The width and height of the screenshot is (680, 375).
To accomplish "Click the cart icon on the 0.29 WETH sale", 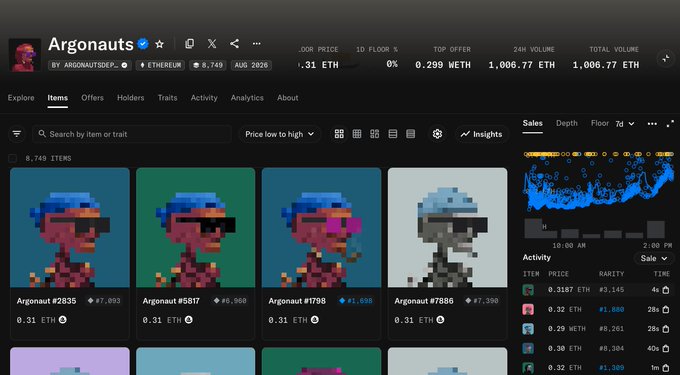I will point(666,329).
